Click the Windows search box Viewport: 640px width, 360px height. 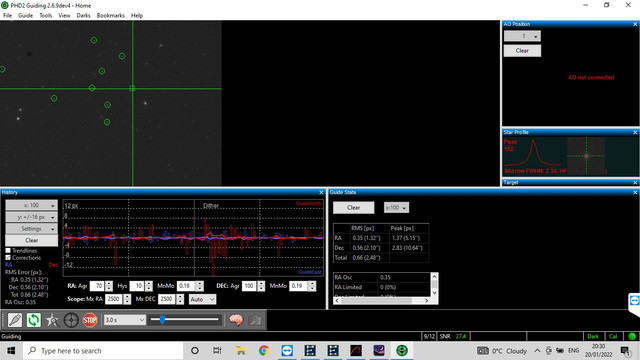pos(103,351)
